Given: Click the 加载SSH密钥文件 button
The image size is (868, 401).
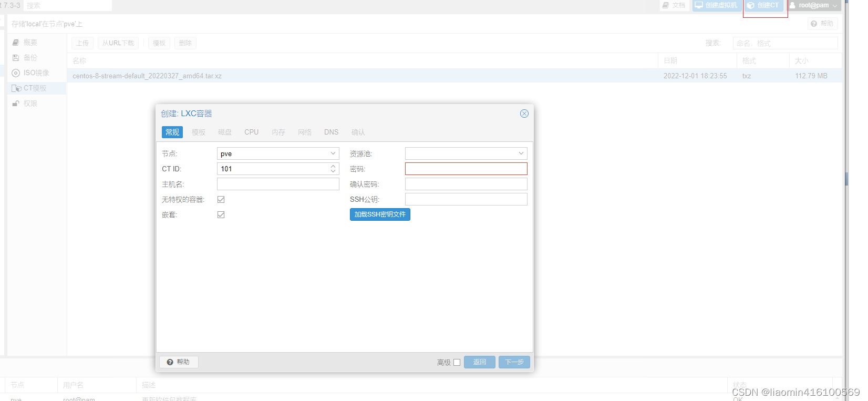Looking at the screenshot, I should click(380, 214).
